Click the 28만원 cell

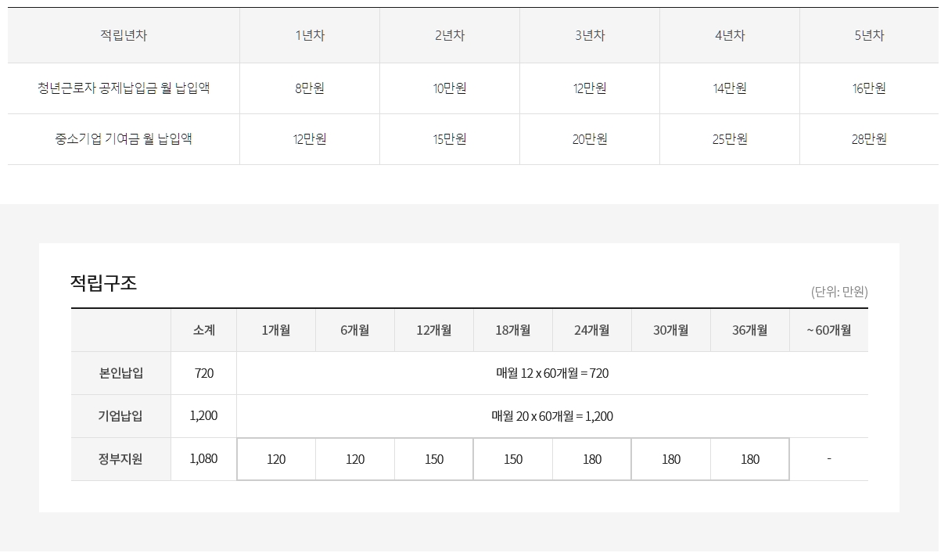(869, 139)
